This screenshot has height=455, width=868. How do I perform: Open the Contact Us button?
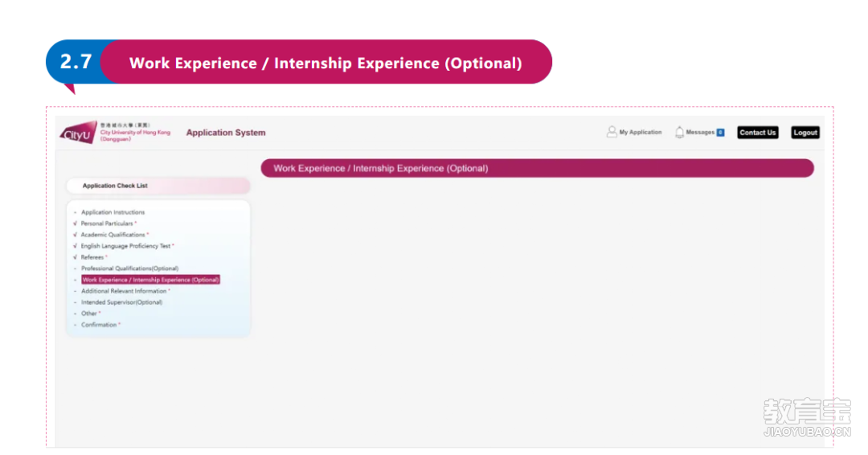coord(757,133)
